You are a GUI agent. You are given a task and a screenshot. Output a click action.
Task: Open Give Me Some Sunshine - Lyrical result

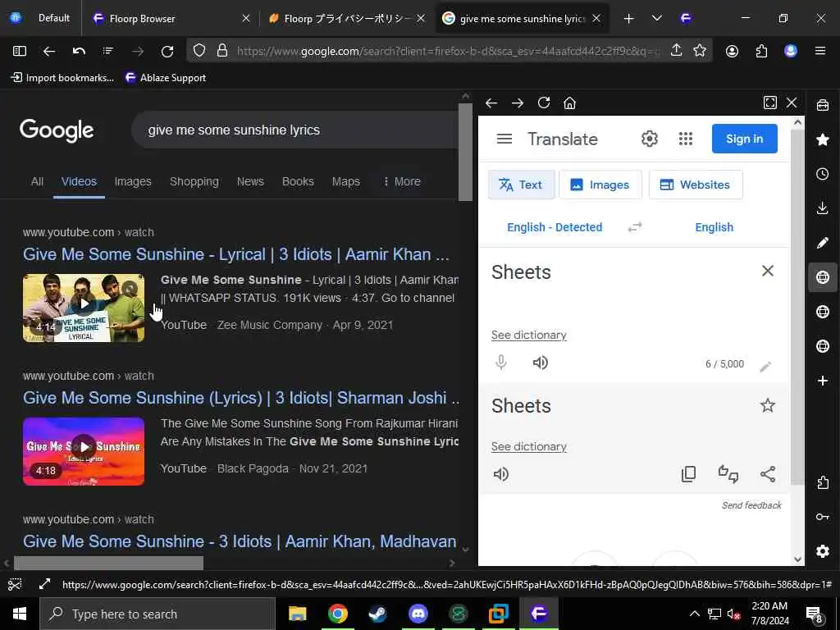(235, 254)
